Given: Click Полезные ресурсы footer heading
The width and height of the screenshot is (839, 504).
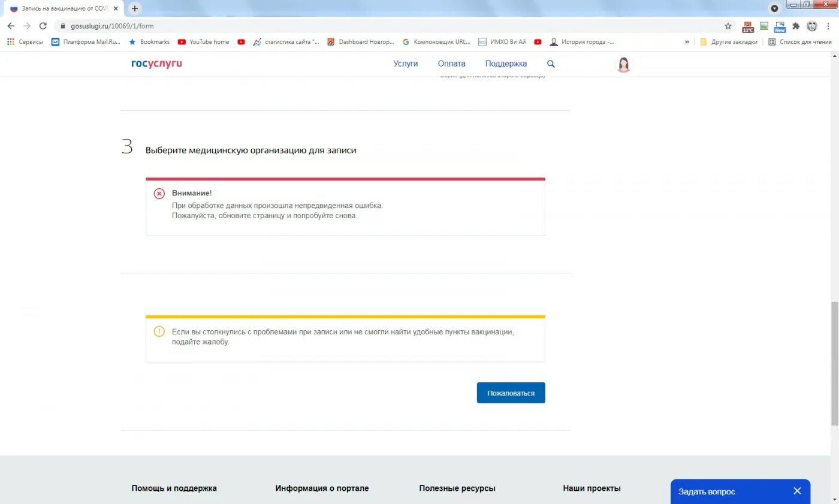Looking at the screenshot, I should pyautogui.click(x=457, y=488).
